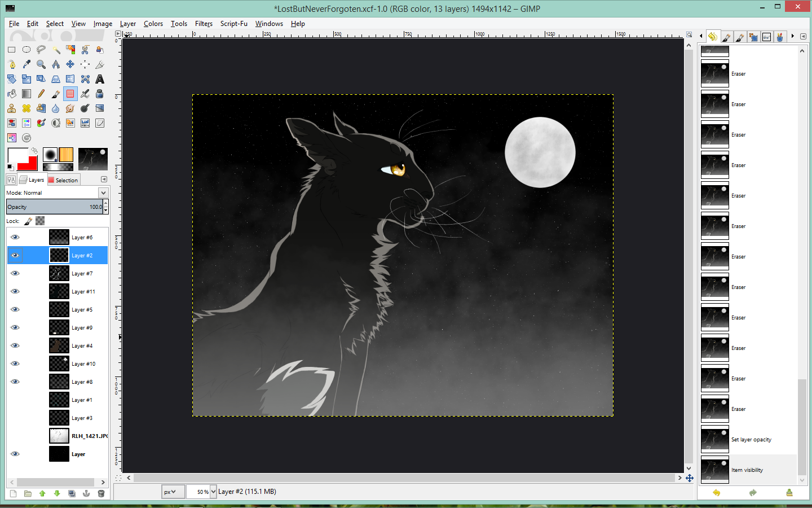Select the Fuzzy Select magic wand tool

(56, 50)
